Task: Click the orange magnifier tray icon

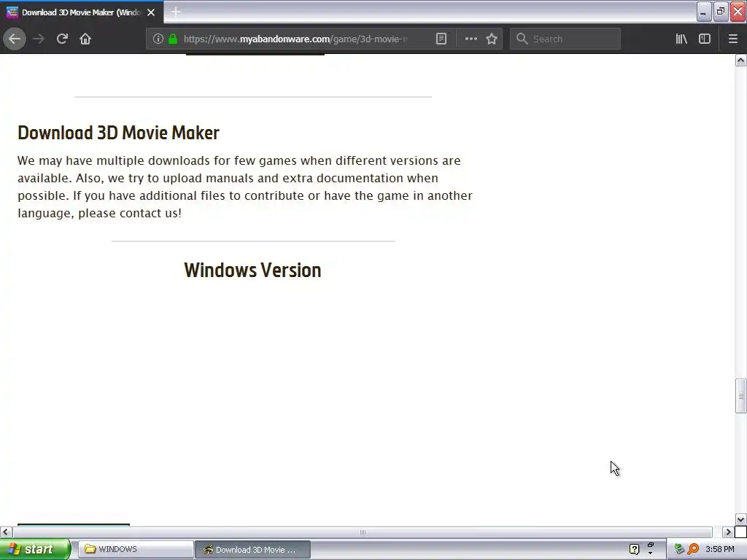Action: coord(694,549)
